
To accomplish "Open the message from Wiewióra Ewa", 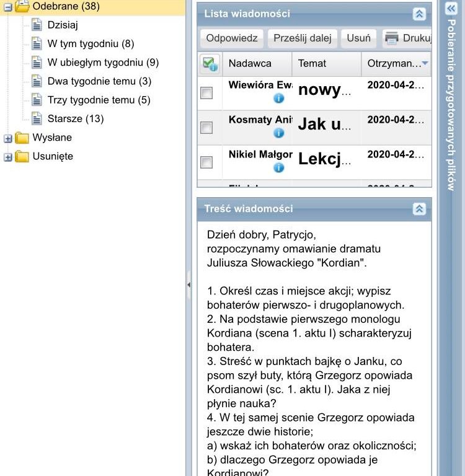I will pyautogui.click(x=260, y=85).
